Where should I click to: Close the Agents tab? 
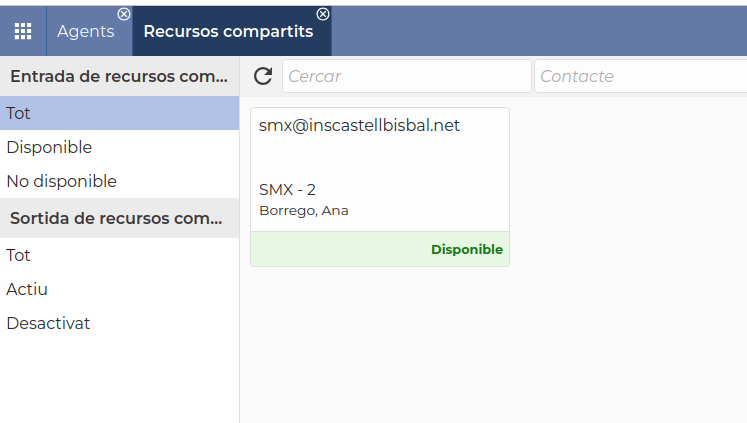tap(123, 14)
